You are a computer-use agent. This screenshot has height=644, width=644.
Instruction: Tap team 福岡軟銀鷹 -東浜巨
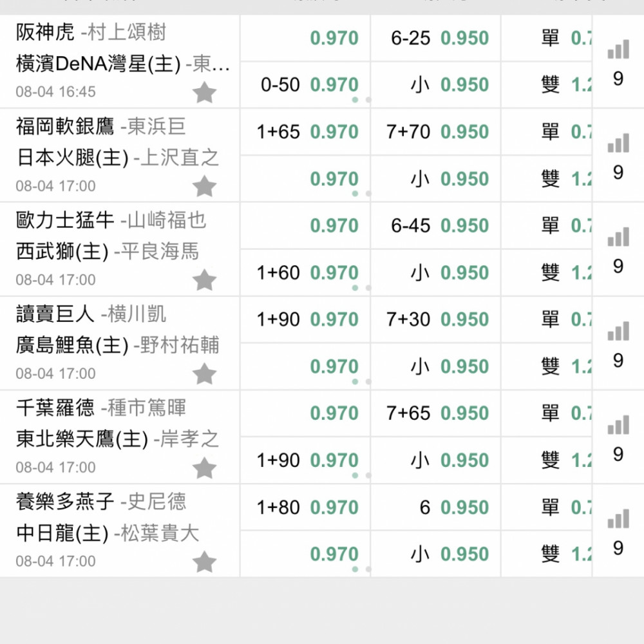tap(100, 126)
